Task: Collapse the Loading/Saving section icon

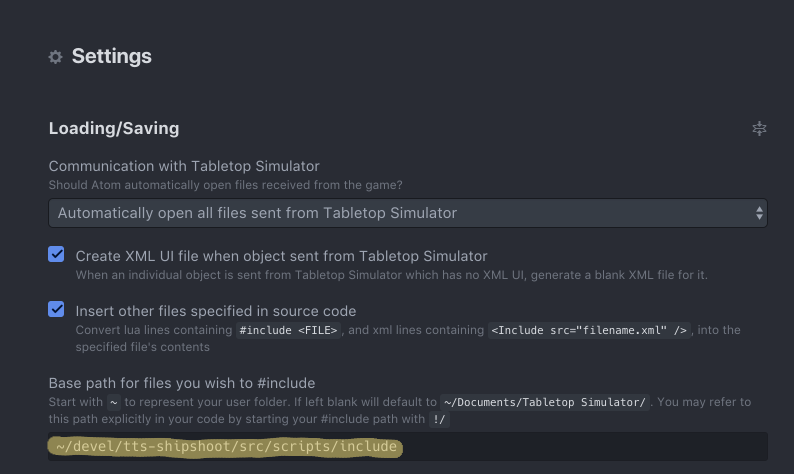Action: 759,129
